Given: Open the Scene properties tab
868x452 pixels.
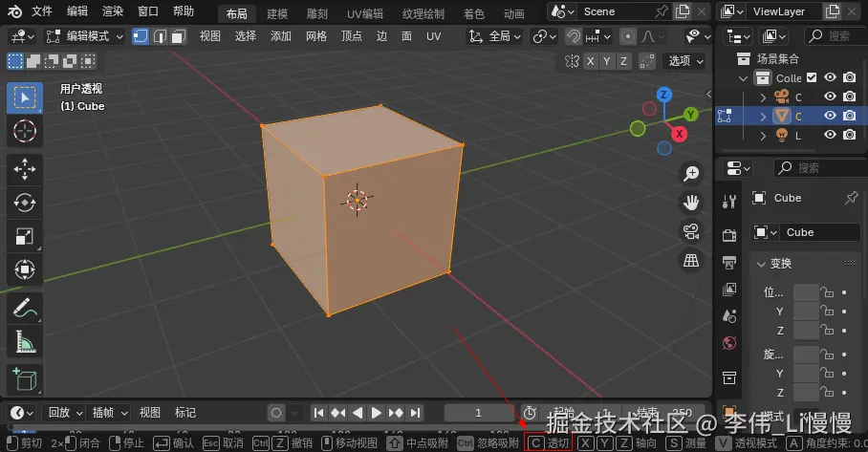Looking at the screenshot, I should coord(729,316).
